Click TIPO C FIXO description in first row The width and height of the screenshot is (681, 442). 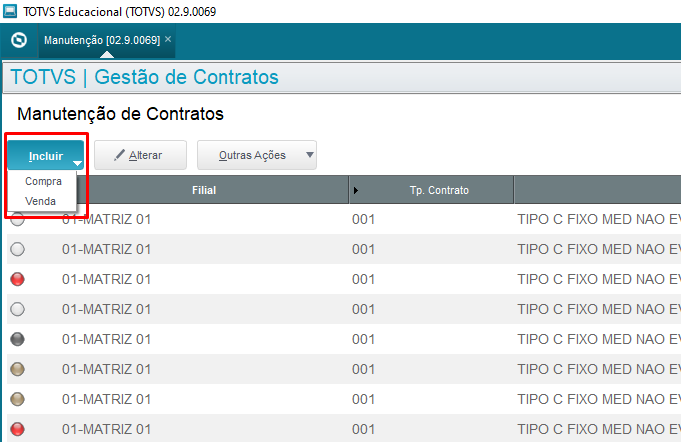(x=599, y=219)
